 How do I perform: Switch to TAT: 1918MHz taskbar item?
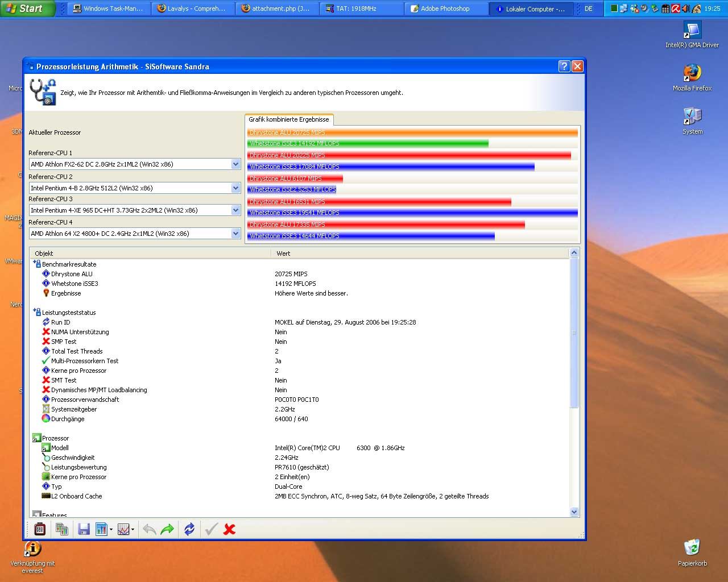click(361, 9)
